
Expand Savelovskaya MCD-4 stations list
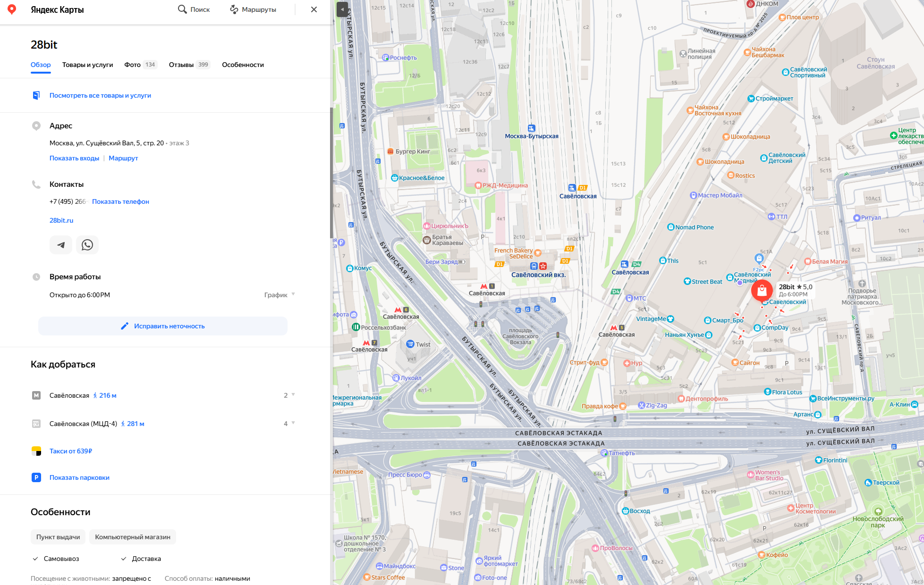[289, 424]
